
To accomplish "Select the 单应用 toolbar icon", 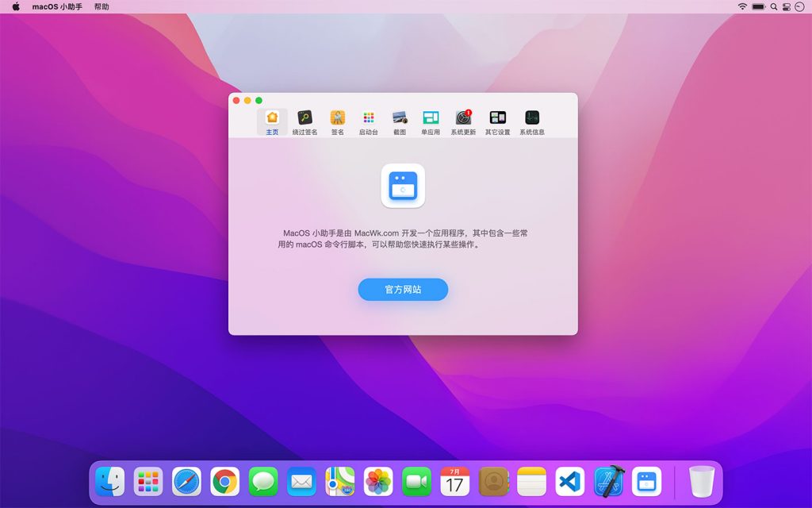I will (x=431, y=122).
